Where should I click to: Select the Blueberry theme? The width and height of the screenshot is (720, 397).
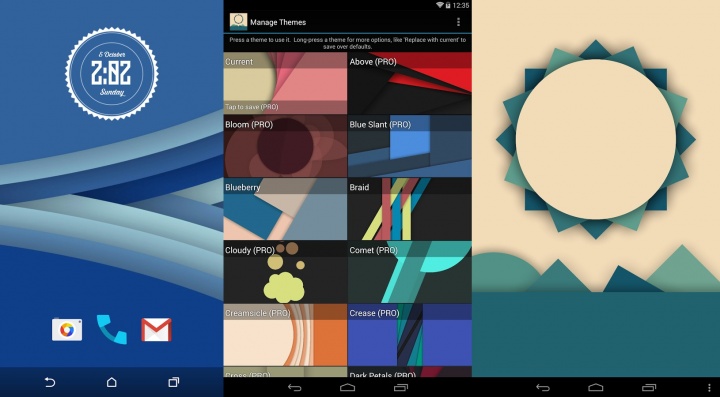click(285, 209)
